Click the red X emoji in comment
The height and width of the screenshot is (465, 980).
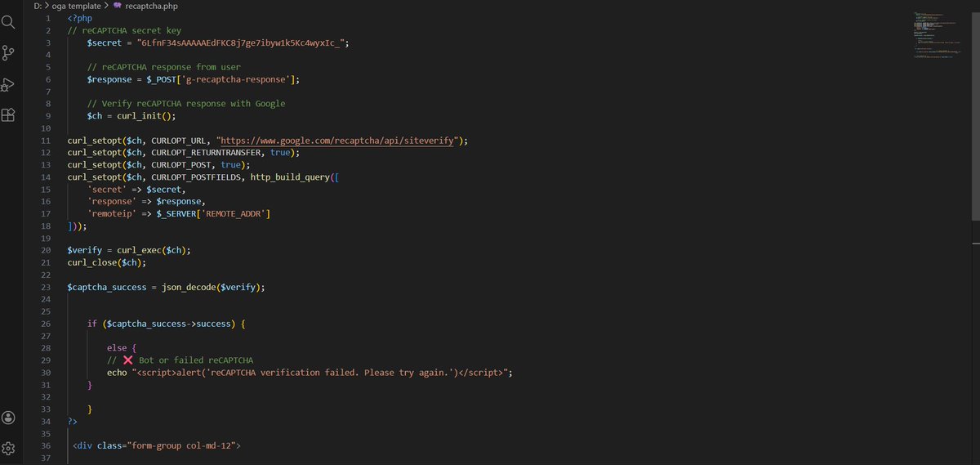click(127, 360)
